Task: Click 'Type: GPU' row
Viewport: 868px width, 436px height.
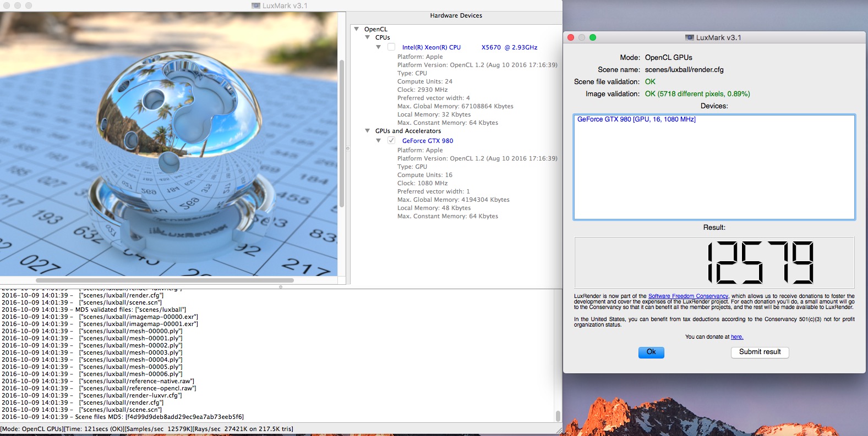Action: pos(412,167)
